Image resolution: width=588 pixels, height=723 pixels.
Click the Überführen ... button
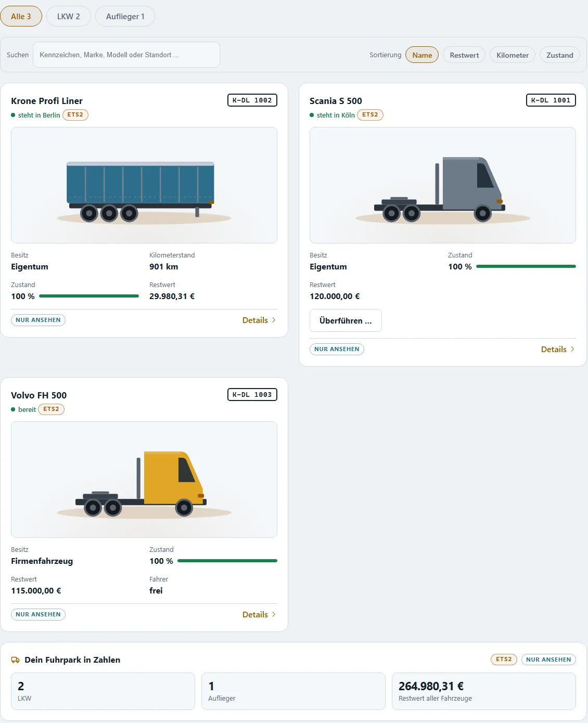pyautogui.click(x=346, y=320)
